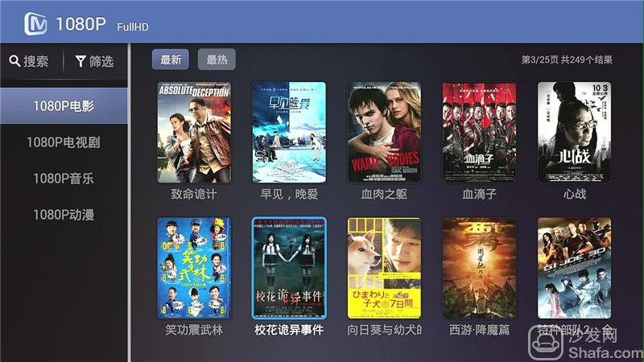644x362 pixels.
Task: Select the 心战 movie poster
Action: pos(574,132)
